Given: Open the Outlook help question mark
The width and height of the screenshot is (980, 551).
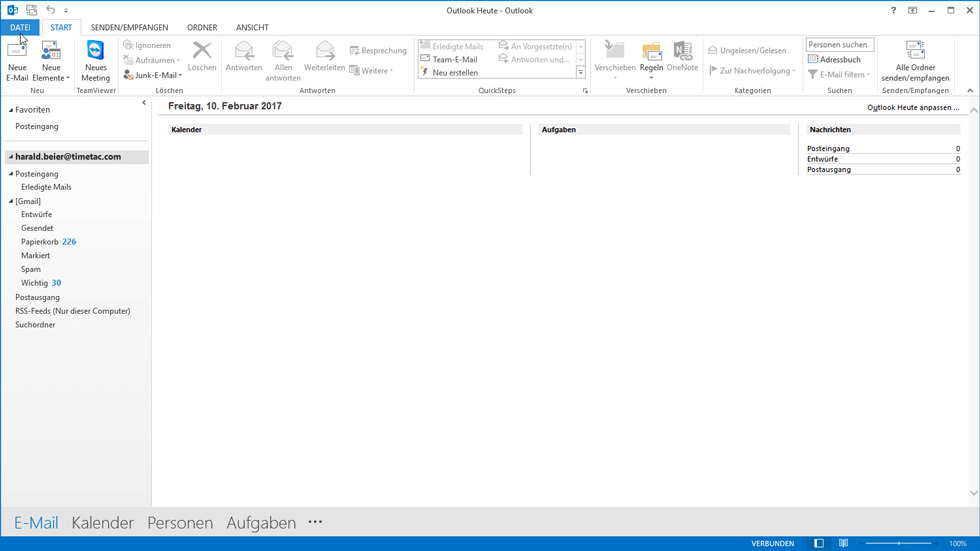Looking at the screenshot, I should (893, 10).
